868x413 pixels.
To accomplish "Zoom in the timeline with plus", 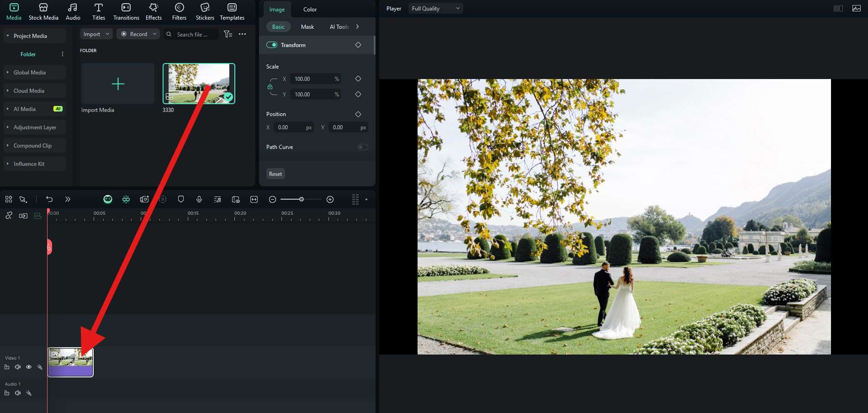I will click(x=330, y=199).
